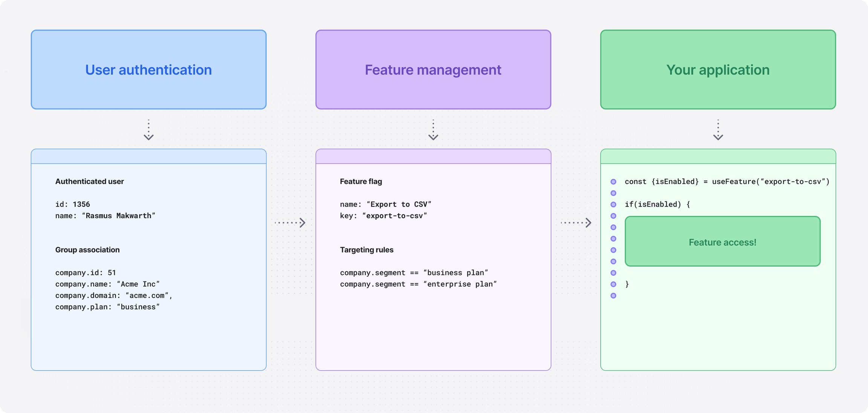Click the key export-to-csv text
868x413 pixels.
tap(383, 216)
